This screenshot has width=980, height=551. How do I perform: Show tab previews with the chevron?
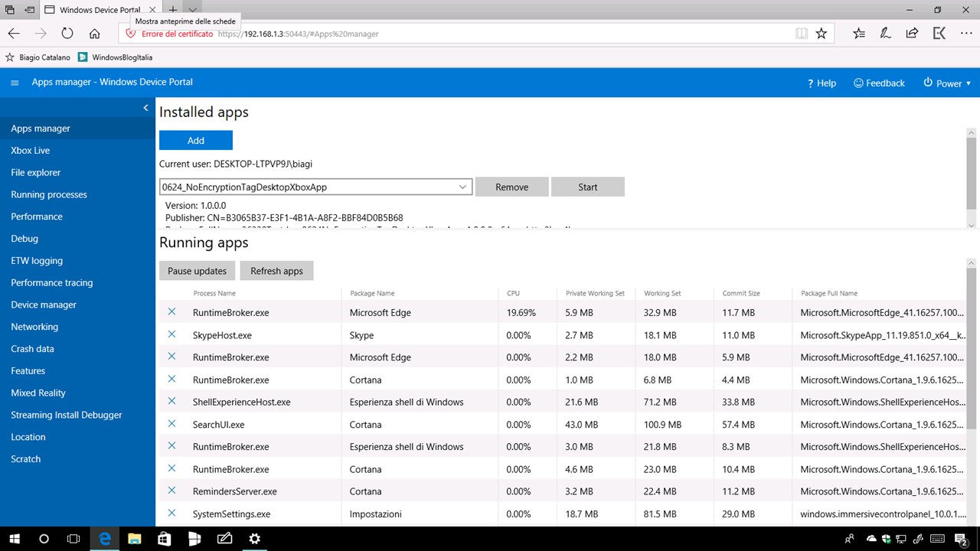193,10
